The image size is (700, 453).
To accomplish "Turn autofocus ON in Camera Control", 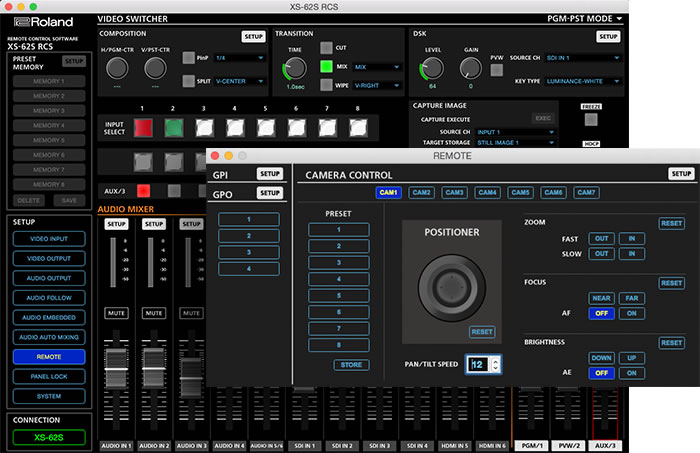I will [x=632, y=313].
